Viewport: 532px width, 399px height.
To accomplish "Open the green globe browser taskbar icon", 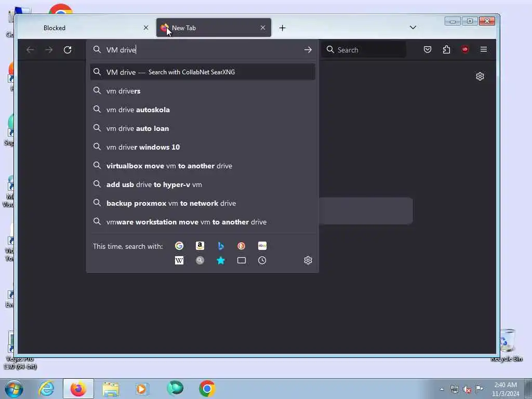I will click(175, 388).
